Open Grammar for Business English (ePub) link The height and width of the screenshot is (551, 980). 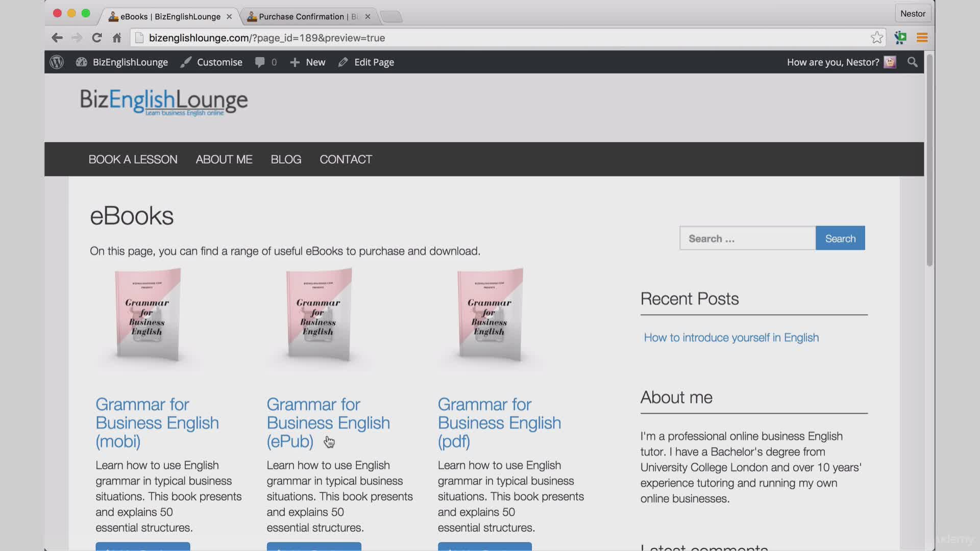pos(328,423)
